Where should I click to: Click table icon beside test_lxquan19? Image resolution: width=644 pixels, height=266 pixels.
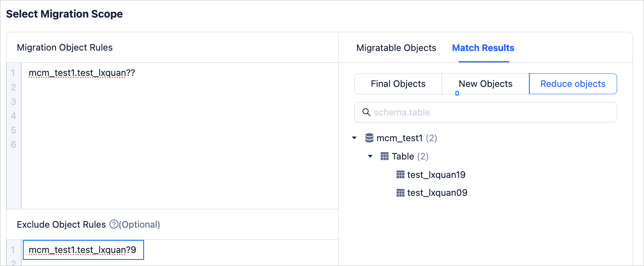[x=400, y=175]
